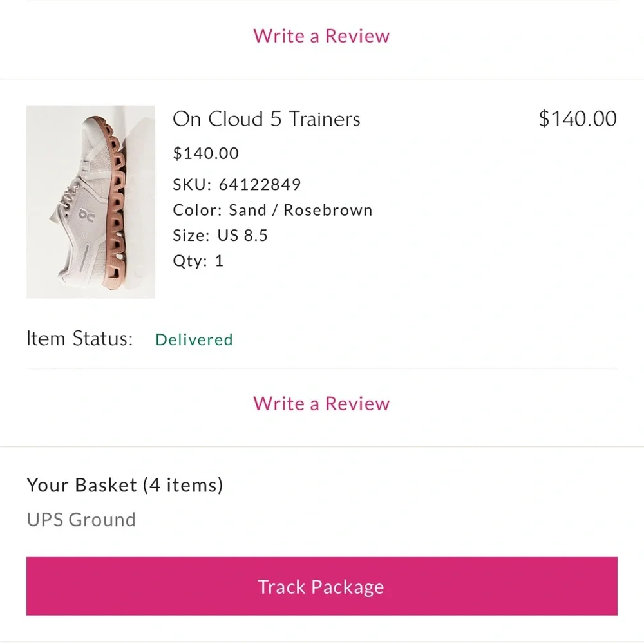Viewport: 644px width, 644px height.
Task: Click the On logo on the shoe
Action: click(87, 215)
